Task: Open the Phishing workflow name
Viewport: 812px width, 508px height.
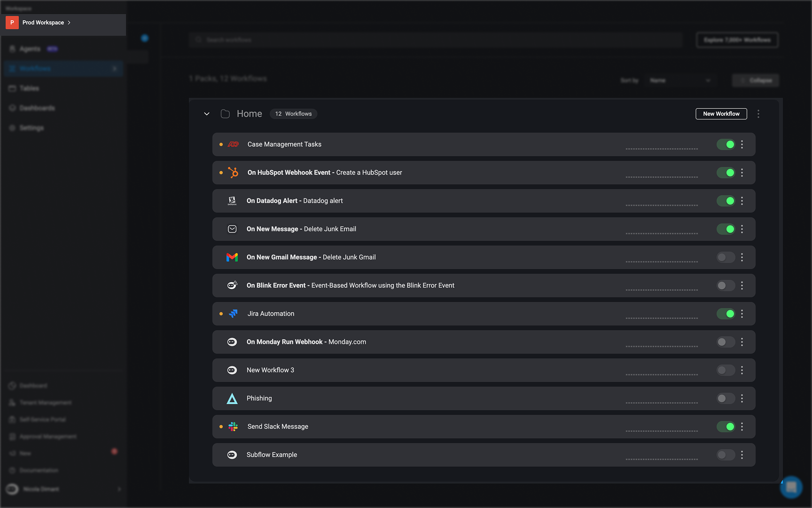Action: click(x=259, y=398)
